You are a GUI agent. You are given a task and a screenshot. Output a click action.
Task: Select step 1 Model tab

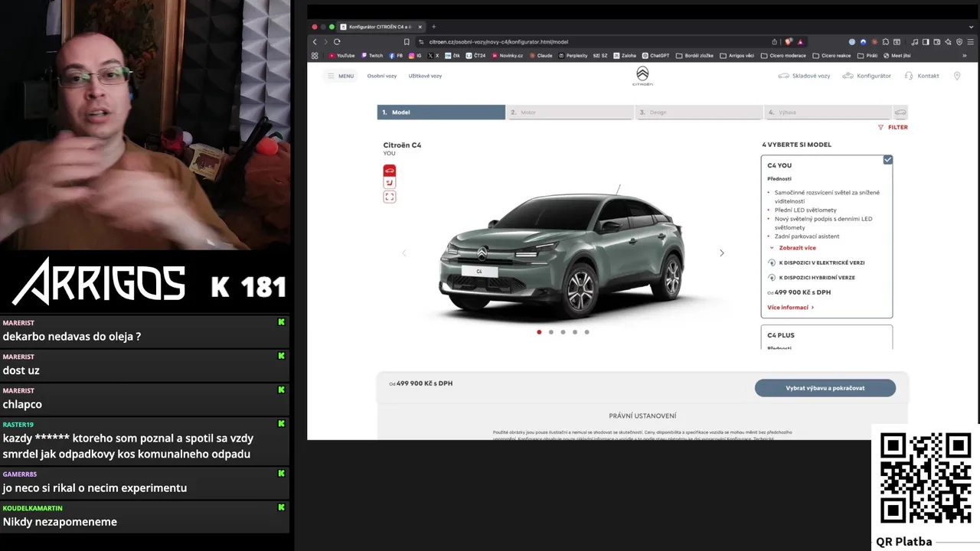tap(441, 112)
